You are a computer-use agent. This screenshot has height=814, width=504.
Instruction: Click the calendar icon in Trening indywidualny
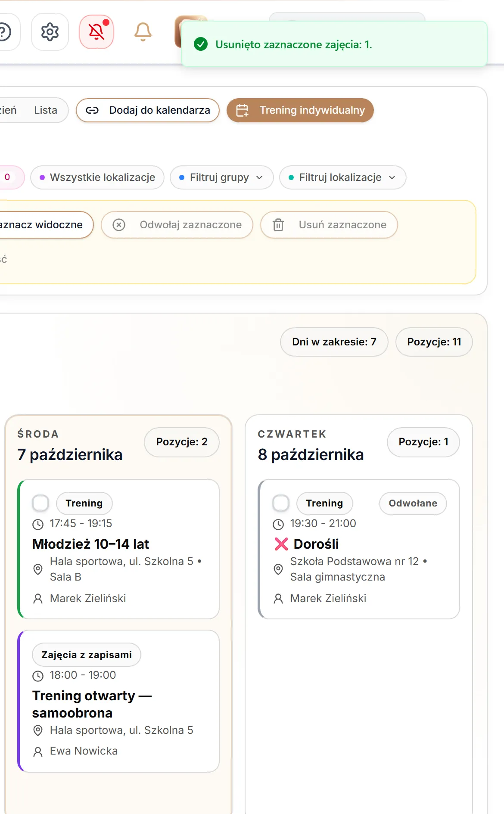click(x=243, y=110)
